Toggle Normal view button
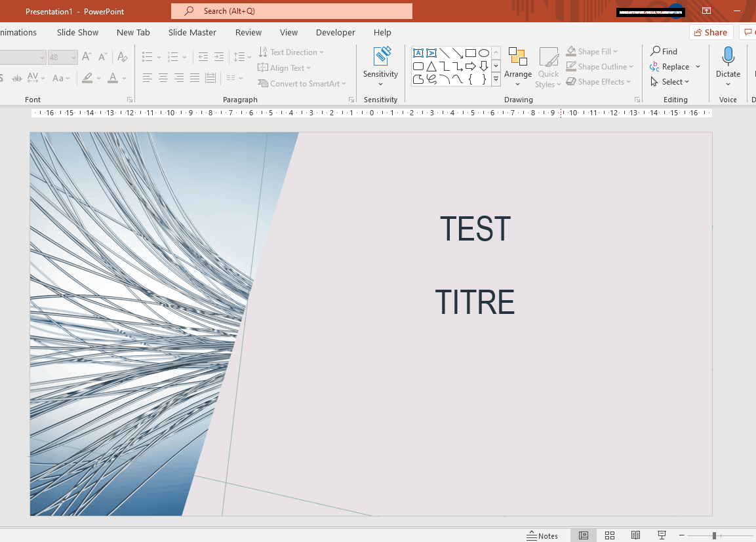The width and height of the screenshot is (756, 542). [584, 535]
